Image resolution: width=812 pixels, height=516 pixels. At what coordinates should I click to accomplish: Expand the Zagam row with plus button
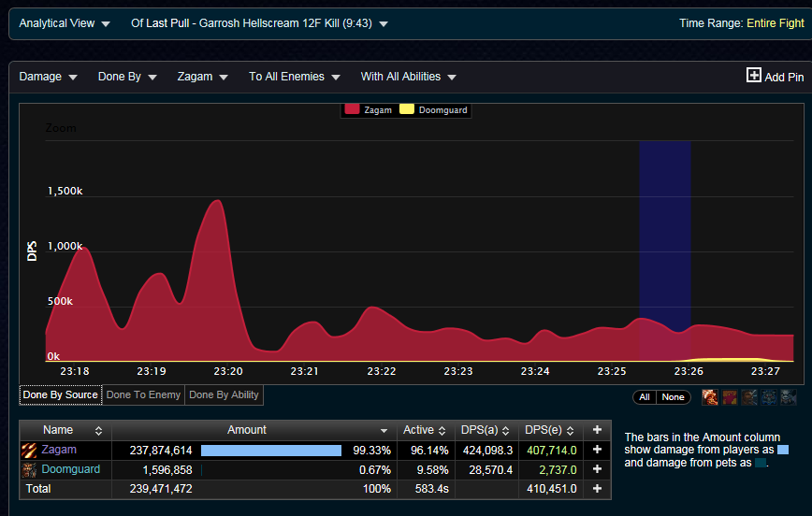pos(597,450)
